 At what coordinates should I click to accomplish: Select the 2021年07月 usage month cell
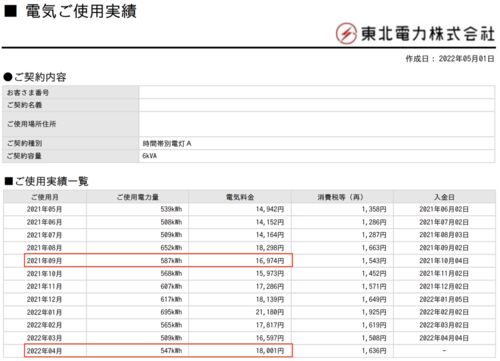tap(44, 235)
